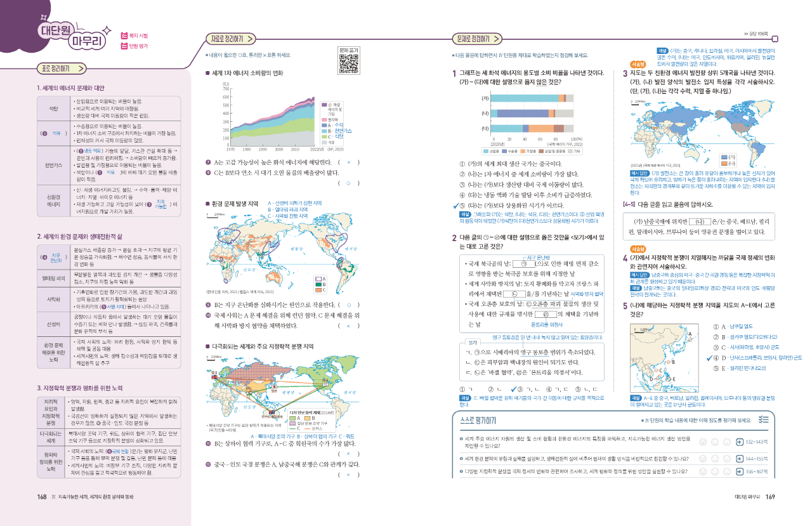Viewport: 812px width, 526px height.
Task: Select the sad face in the third self-evaluation row
Action: click(x=728, y=472)
